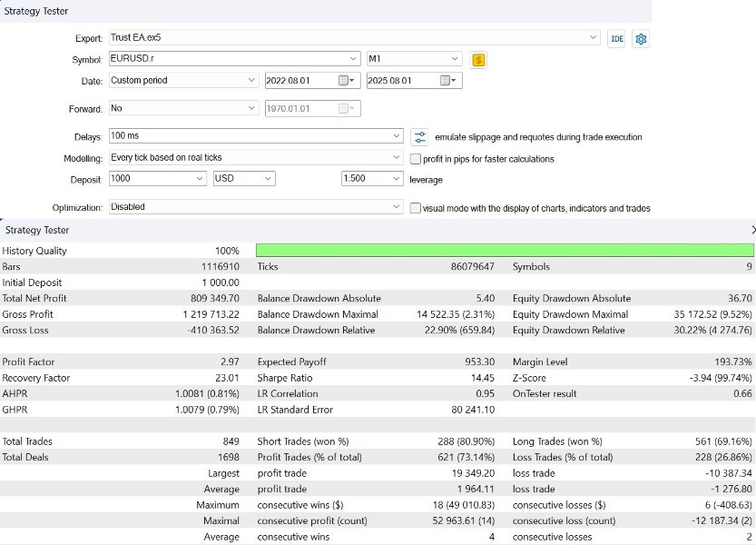The width and height of the screenshot is (756, 545).
Task: Click the LR Standard Error value 80 241.10
Action: (473, 410)
